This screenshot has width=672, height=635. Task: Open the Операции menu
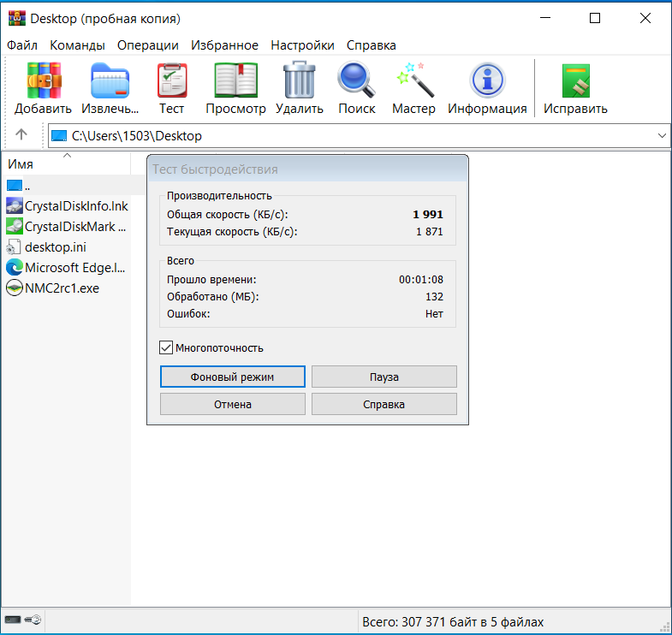click(148, 45)
